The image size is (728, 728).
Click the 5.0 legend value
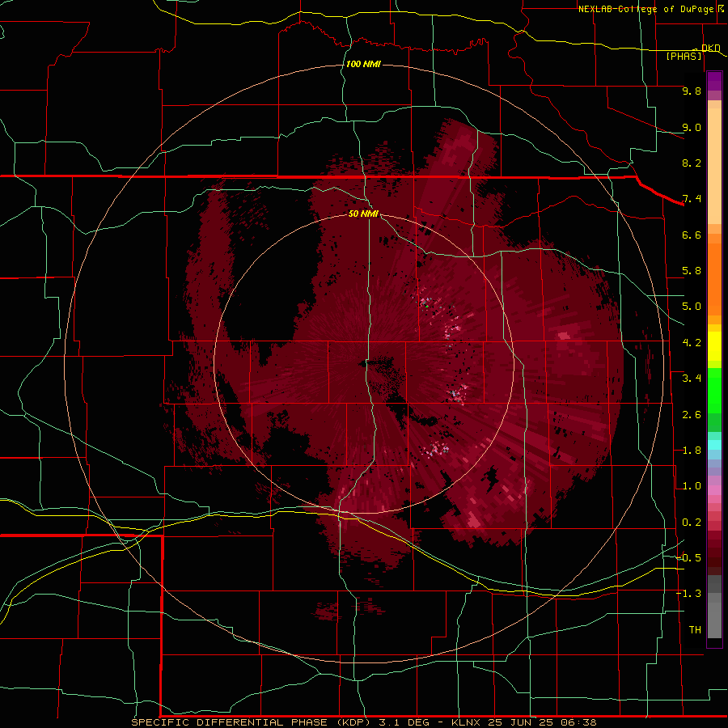[692, 307]
